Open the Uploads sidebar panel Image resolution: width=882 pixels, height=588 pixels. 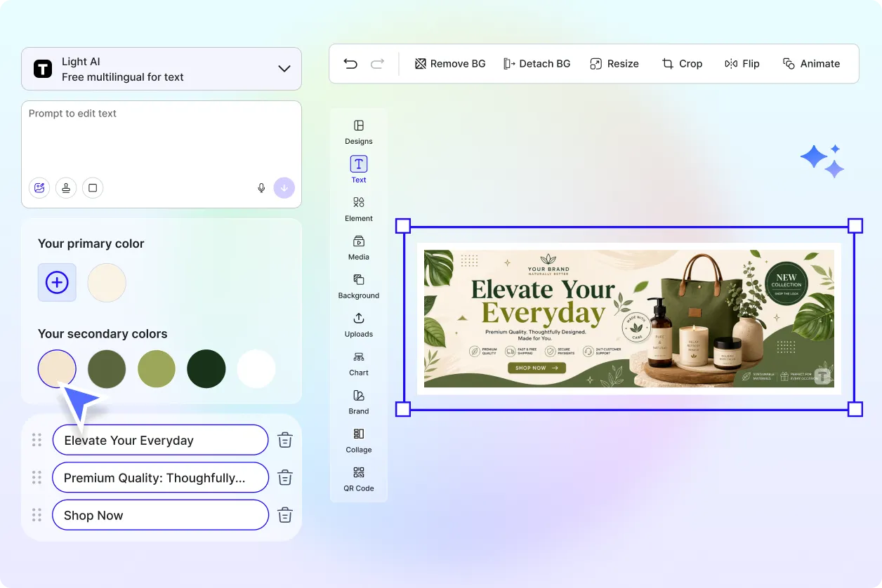coord(359,325)
